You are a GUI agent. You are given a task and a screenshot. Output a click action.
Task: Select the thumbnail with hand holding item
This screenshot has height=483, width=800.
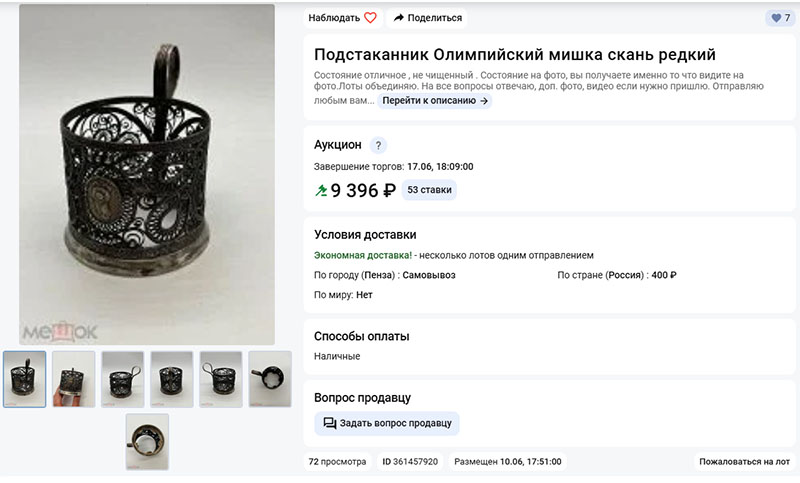pos(73,379)
